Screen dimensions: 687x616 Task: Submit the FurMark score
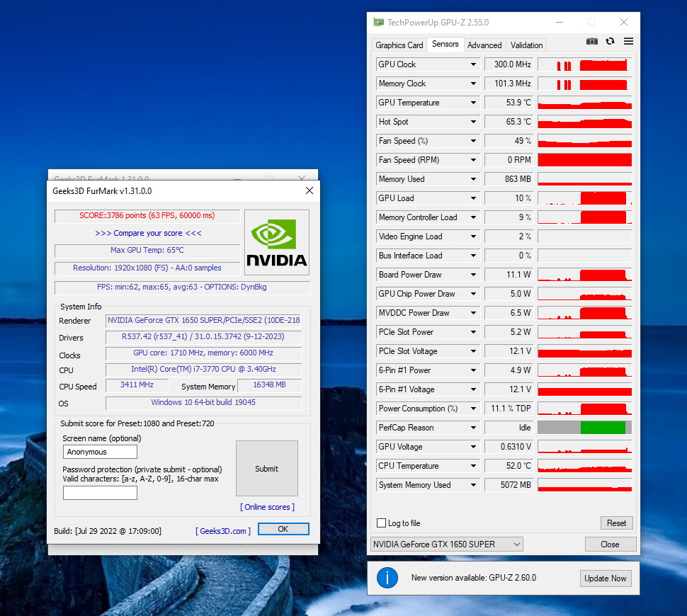[267, 469]
